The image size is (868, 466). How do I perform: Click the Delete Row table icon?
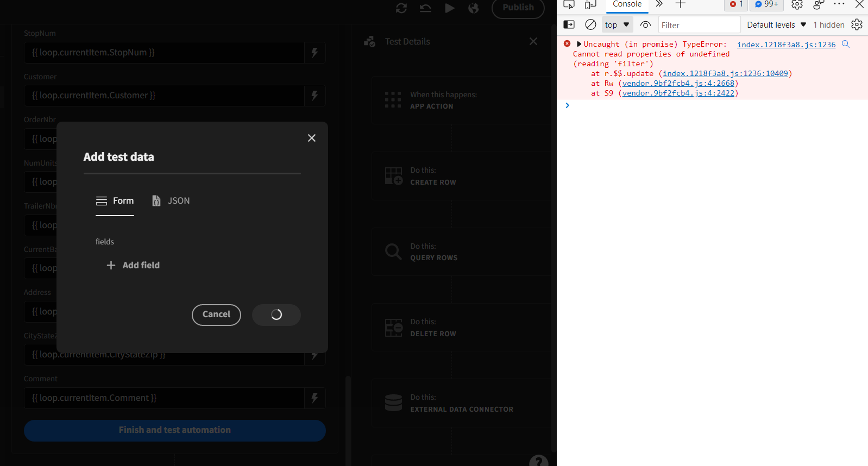pyautogui.click(x=394, y=328)
